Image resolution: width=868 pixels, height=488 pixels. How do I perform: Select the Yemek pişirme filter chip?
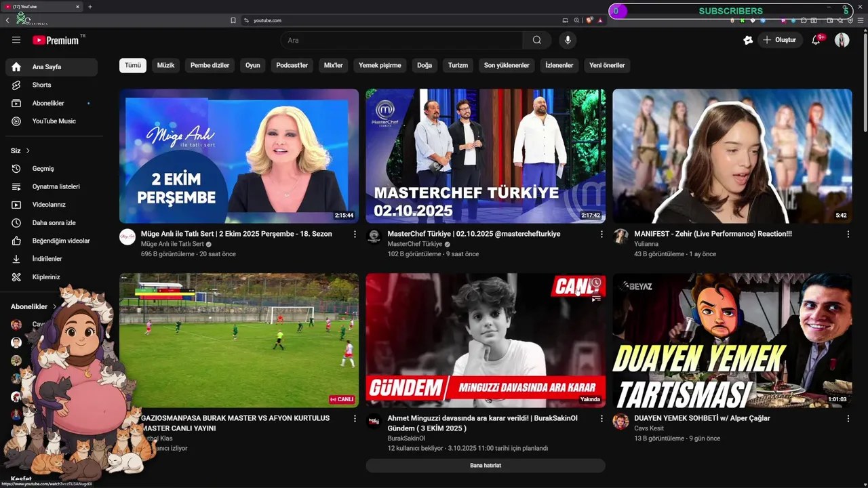point(380,65)
